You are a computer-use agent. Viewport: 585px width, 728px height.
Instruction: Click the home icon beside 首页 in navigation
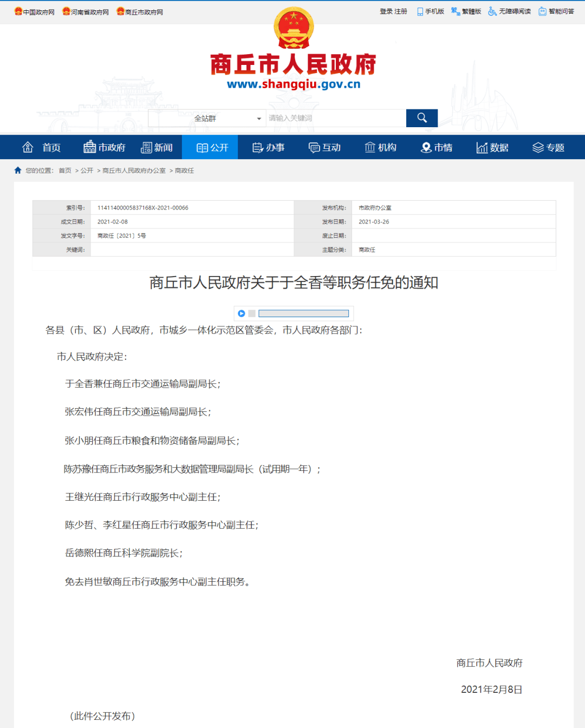coord(28,147)
